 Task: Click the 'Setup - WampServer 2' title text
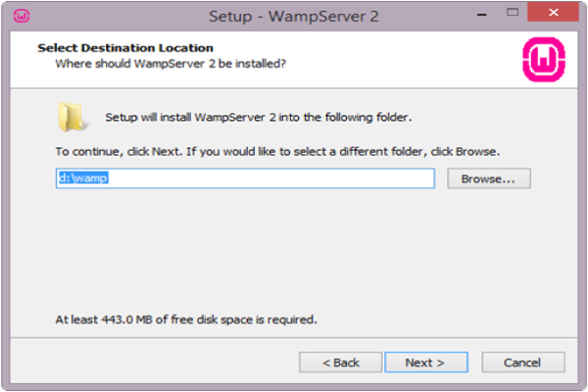pos(294,16)
